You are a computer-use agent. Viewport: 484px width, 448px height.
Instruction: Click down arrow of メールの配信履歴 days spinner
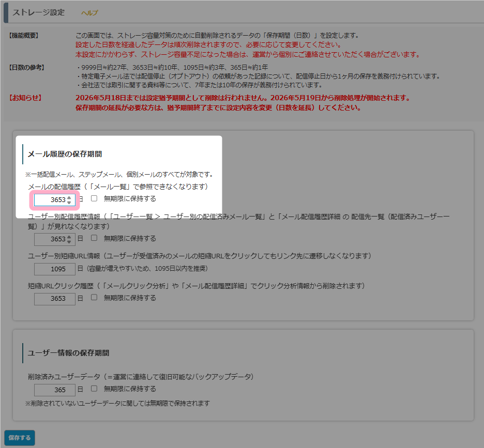coord(69,203)
